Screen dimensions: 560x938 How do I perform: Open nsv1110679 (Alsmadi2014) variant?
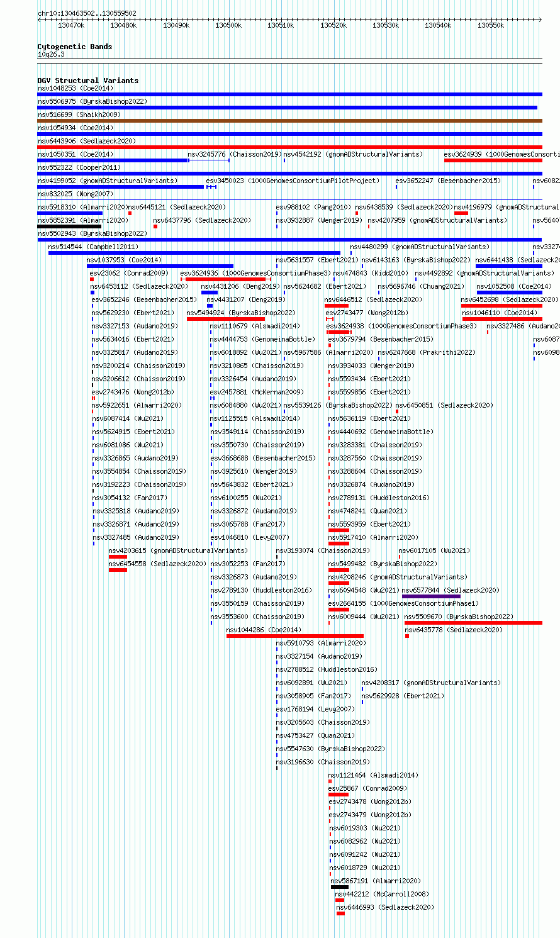pyautogui.click(x=255, y=327)
